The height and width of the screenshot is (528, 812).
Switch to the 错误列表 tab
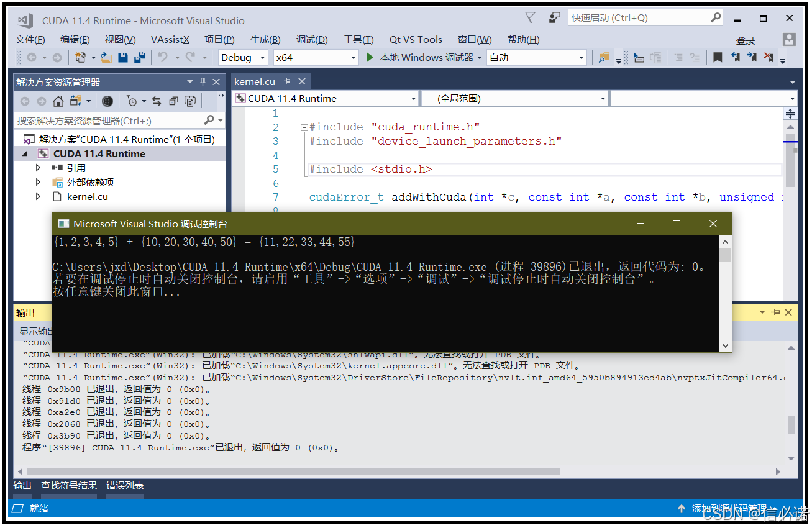coord(125,486)
